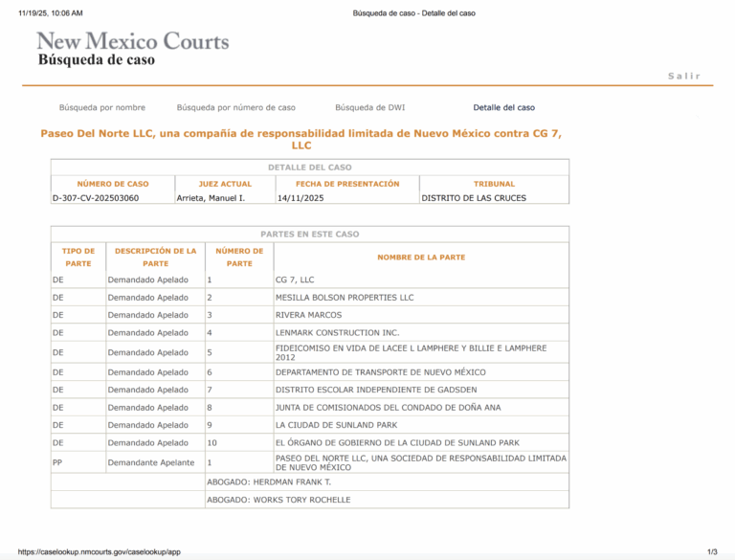Click the caselookup.nmcourts.gov footer URL
Image resolution: width=735 pixels, height=560 pixels.
click(x=99, y=552)
